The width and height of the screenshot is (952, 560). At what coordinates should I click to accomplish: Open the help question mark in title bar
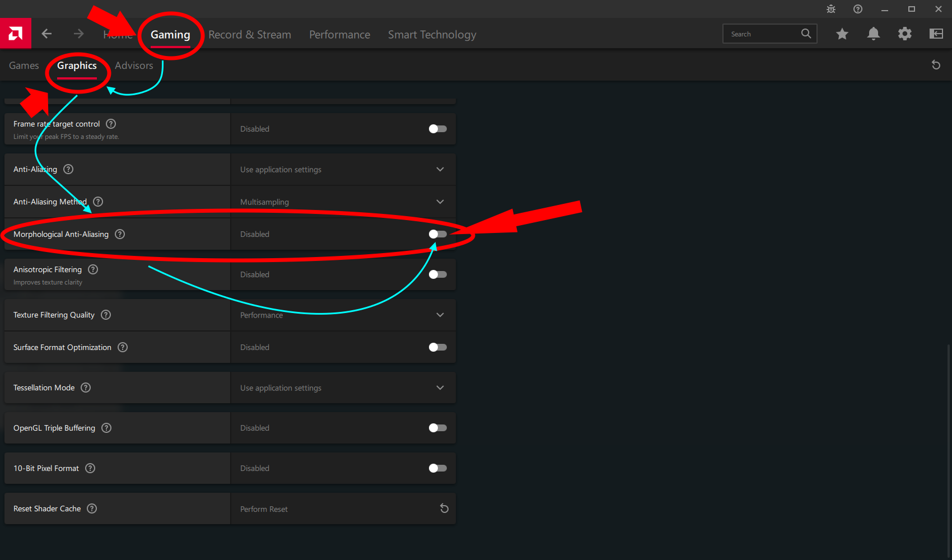[858, 9]
